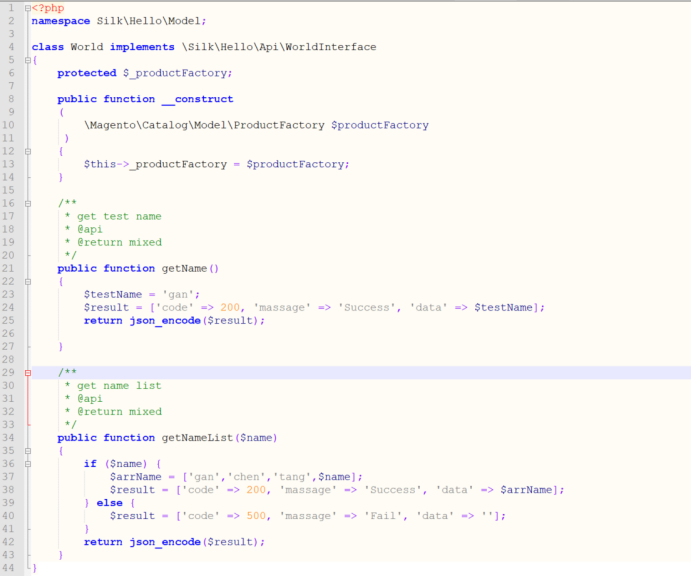Image resolution: width=692 pixels, height=576 pixels.
Task: Click '$arrName' variable on line 37
Action: pos(135,477)
